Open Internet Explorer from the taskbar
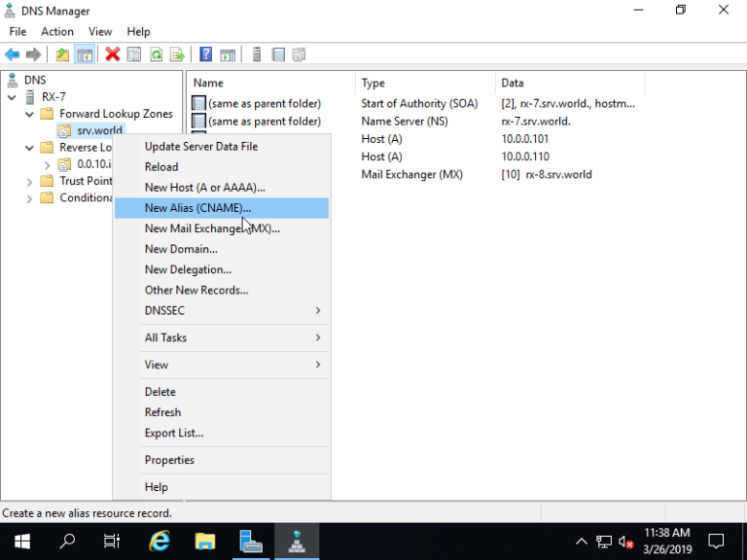Screen dimensions: 747x560 [160, 541]
